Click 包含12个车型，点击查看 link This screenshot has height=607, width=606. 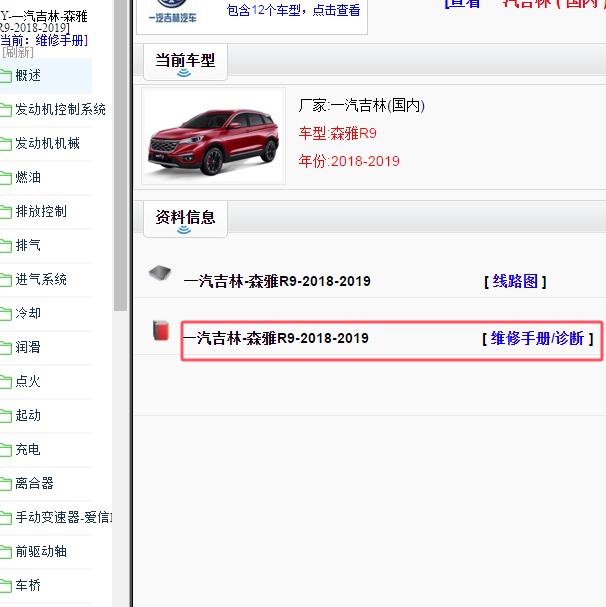[x=293, y=10]
